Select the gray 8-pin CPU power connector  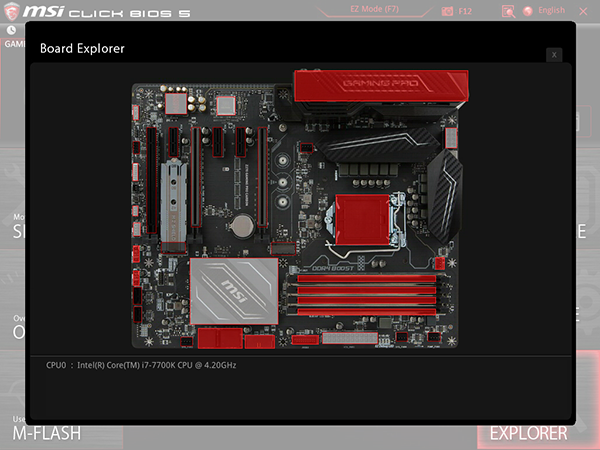(x=452, y=138)
